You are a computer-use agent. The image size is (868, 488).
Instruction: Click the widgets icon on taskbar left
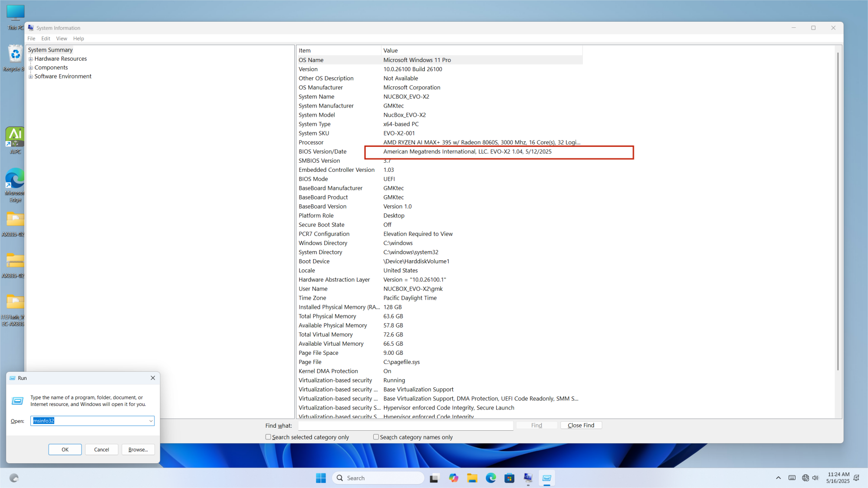[14, 478]
